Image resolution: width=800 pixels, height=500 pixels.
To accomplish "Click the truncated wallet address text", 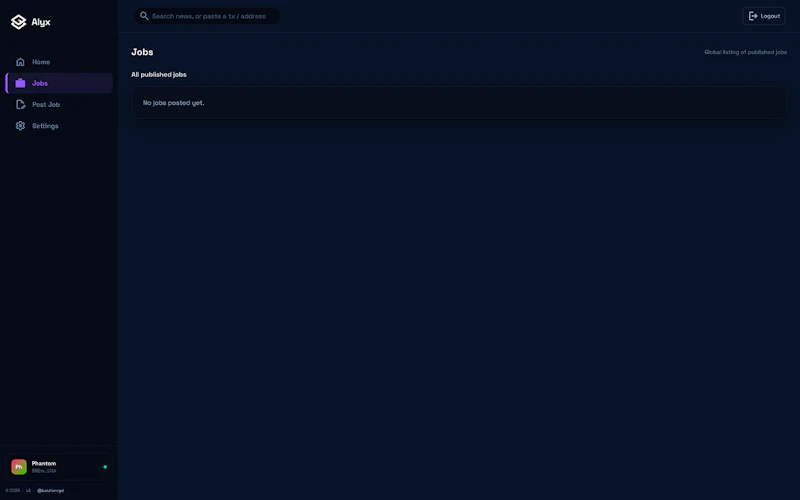I will point(44,471).
